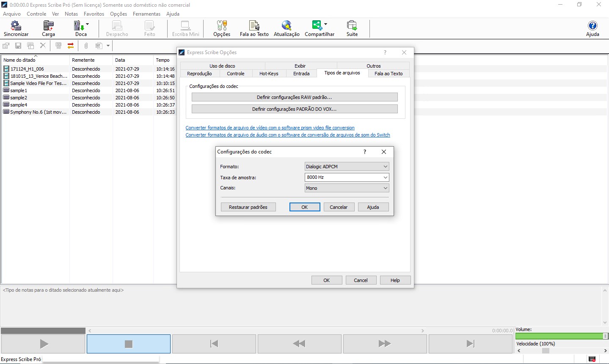The height and width of the screenshot is (364, 609).
Task: Click the Play button
Action: [43, 344]
